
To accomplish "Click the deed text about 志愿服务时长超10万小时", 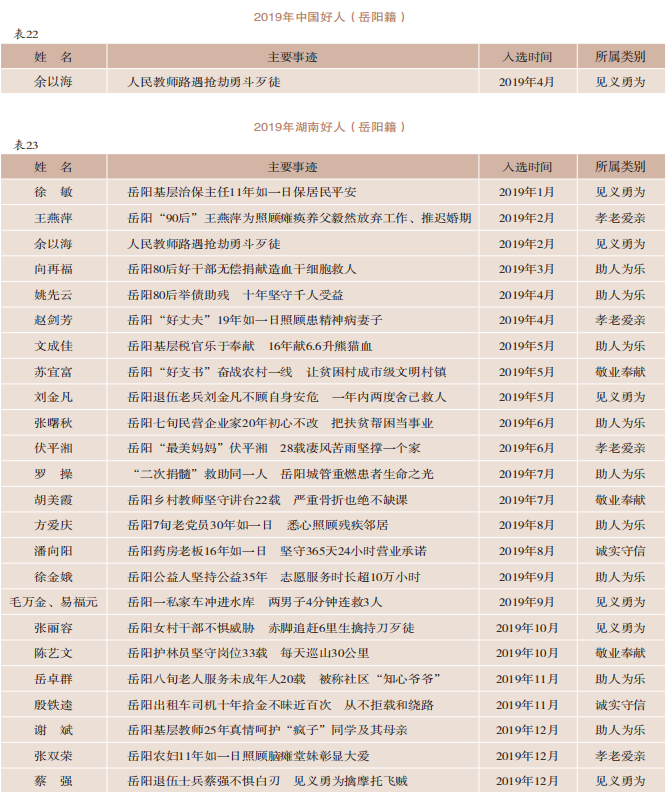I will pyautogui.click(x=274, y=577).
